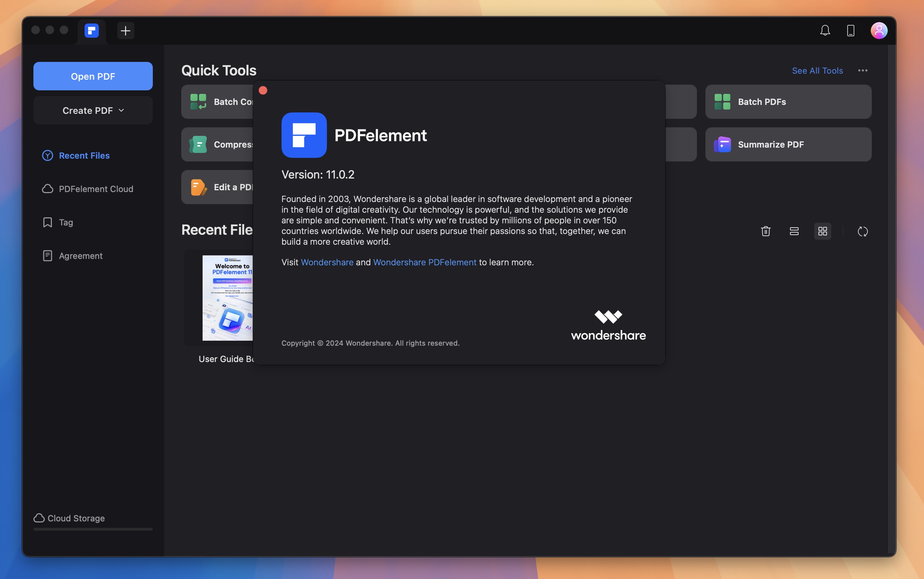Open the Wondershare PDFelement link

point(425,262)
